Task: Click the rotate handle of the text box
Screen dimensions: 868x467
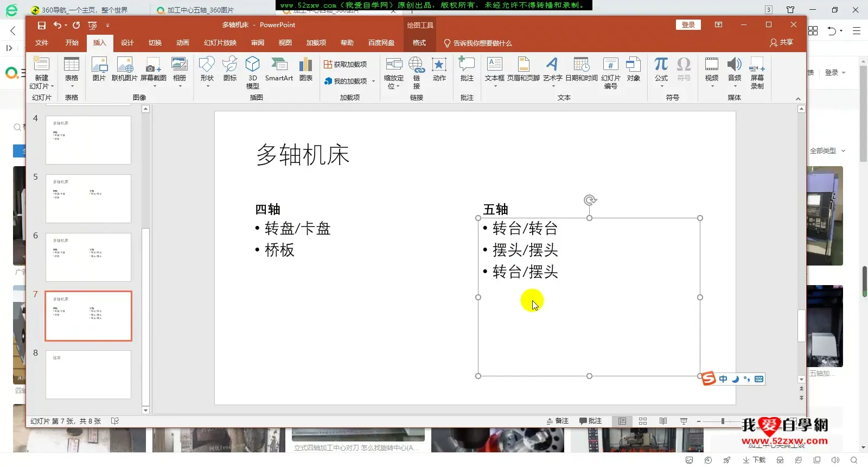Action: coord(590,200)
